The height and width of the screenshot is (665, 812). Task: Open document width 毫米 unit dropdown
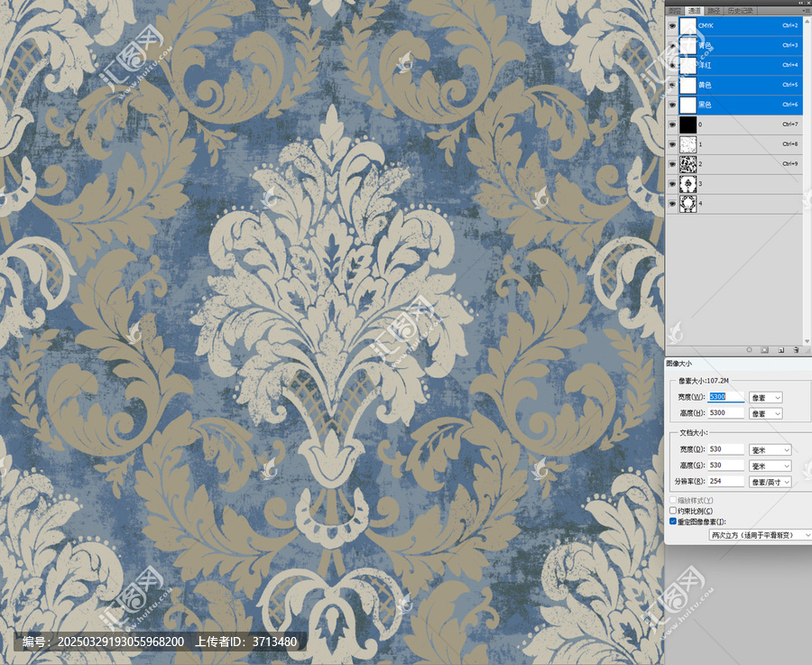pos(770,450)
